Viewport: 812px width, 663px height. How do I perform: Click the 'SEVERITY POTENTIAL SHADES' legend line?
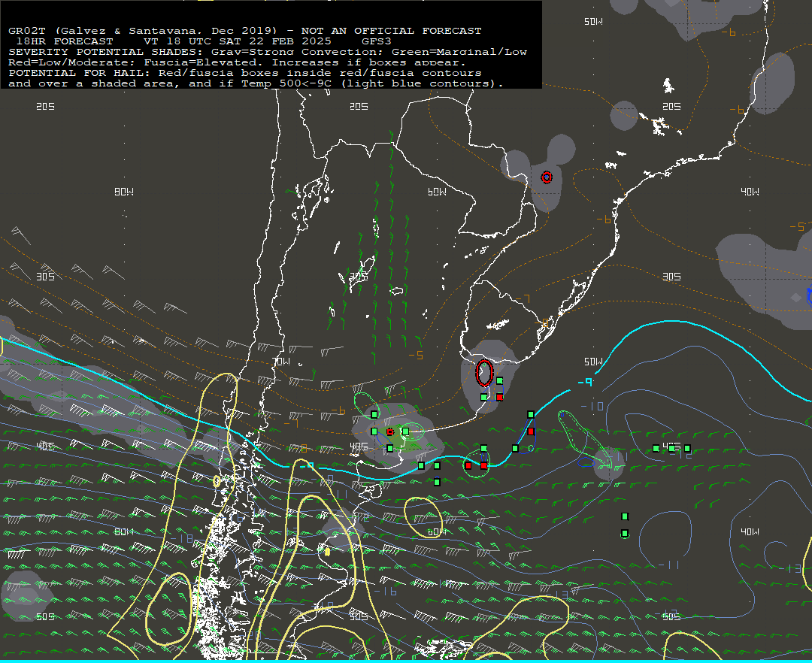268,52
